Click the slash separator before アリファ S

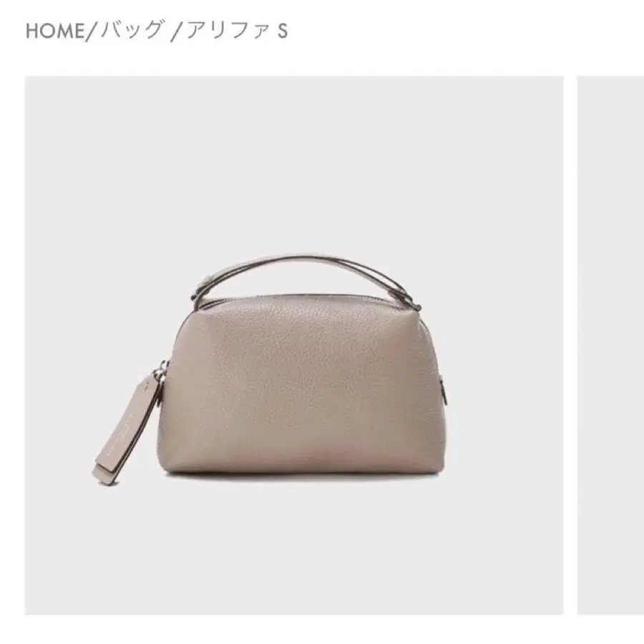176,31
